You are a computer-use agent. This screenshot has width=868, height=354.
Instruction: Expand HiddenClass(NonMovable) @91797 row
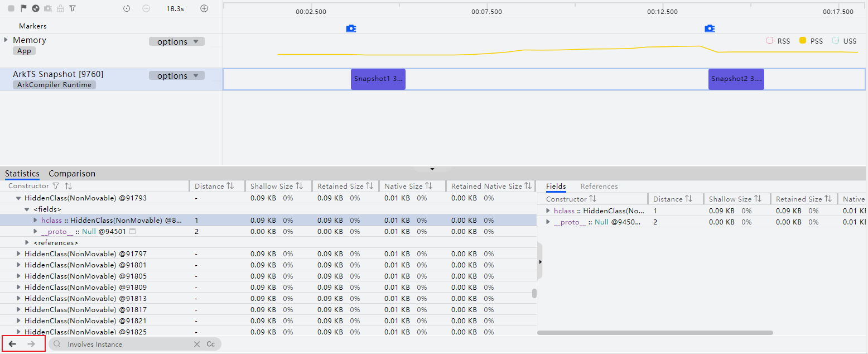click(18, 253)
